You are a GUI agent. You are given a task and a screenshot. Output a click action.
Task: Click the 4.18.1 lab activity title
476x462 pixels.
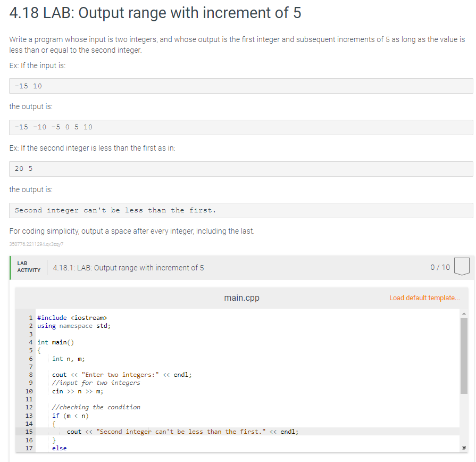point(128,268)
